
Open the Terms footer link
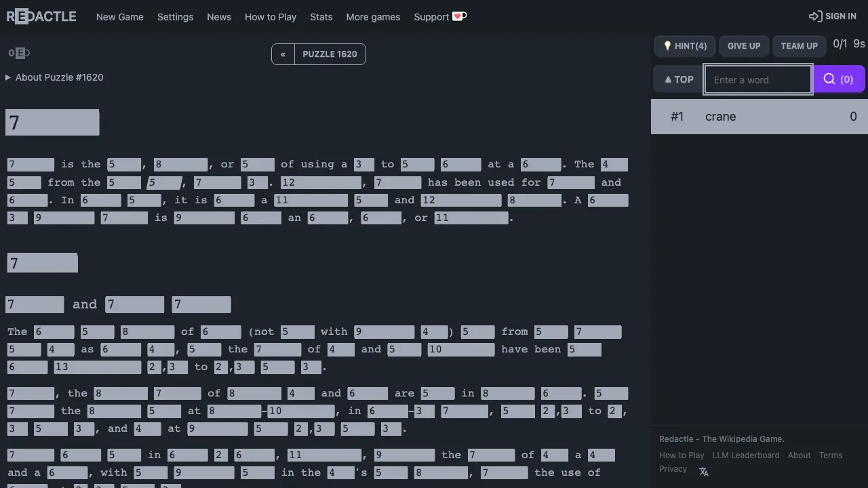point(831,455)
